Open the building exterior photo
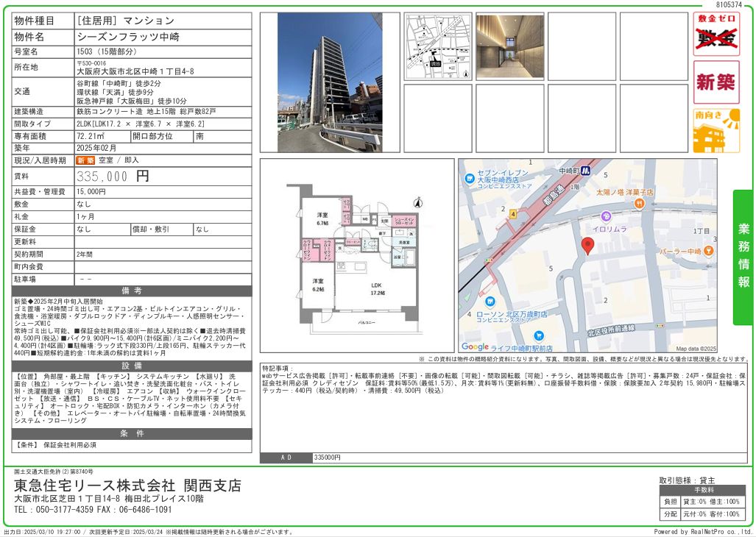This screenshot has width=756, height=537. [330, 82]
